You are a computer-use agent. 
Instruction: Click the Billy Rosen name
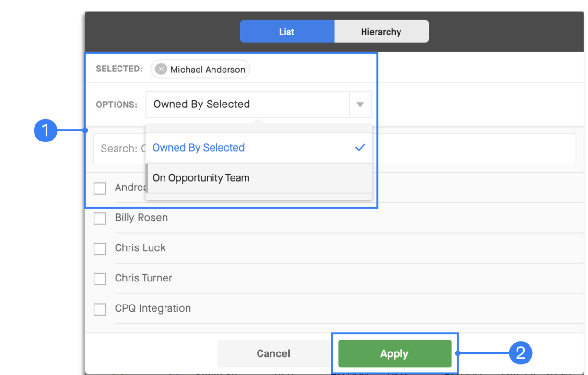pos(141,218)
